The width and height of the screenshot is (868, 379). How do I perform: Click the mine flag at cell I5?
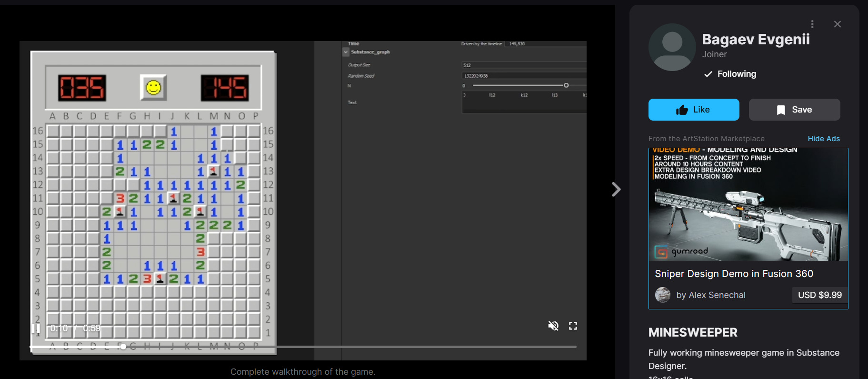[160, 279]
